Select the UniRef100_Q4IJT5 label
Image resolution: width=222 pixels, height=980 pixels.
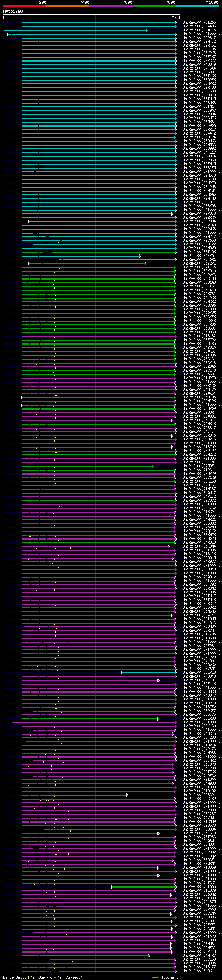[199, 267]
